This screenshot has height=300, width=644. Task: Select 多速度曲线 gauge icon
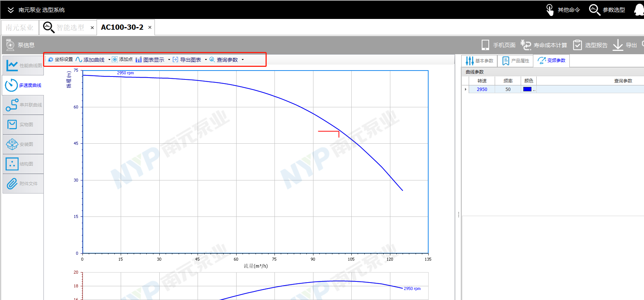[11, 85]
